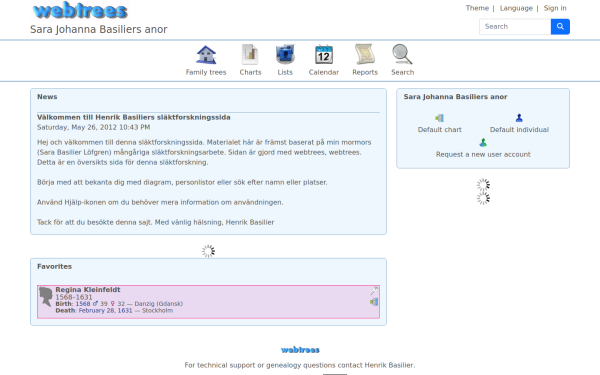Open the Language dropdown menu
Screen dimensions: 600x375
point(516,8)
